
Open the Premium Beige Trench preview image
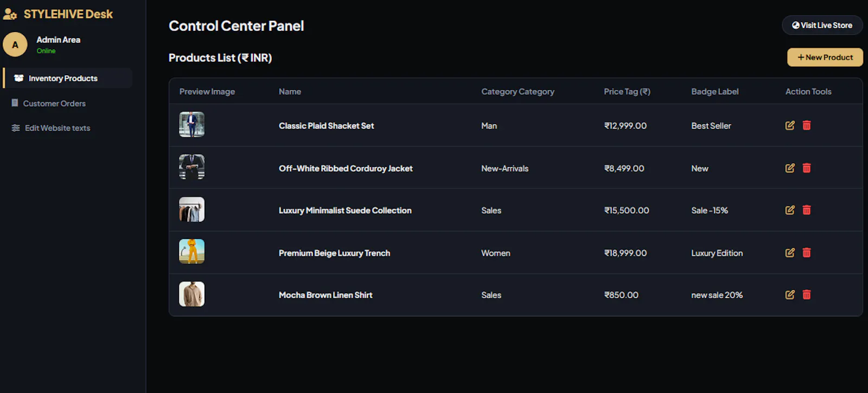click(192, 252)
